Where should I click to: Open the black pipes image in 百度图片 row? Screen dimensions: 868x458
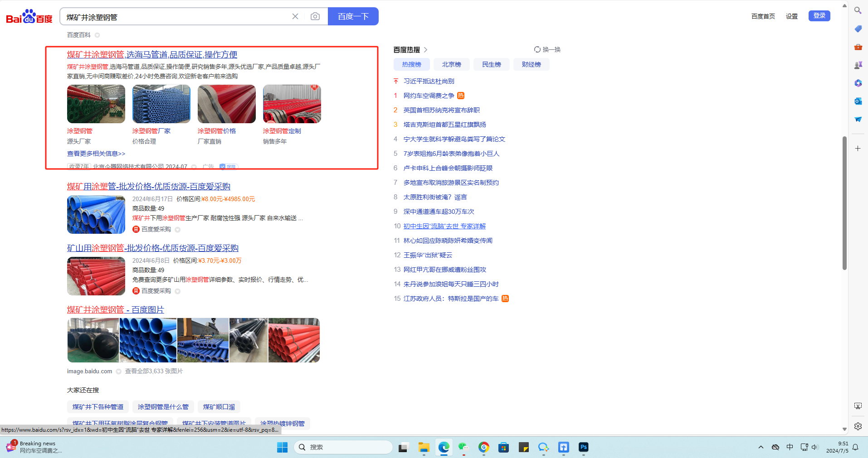point(249,340)
